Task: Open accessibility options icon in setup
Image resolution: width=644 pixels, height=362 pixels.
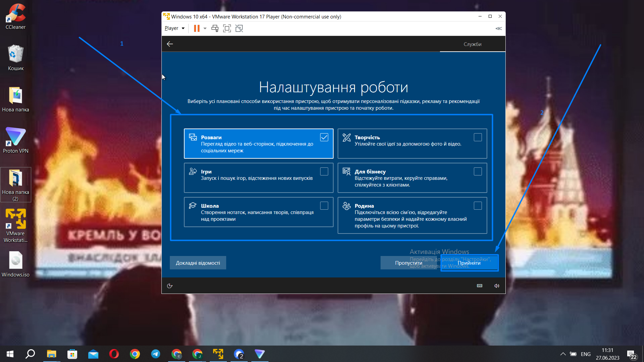Action: (170, 286)
